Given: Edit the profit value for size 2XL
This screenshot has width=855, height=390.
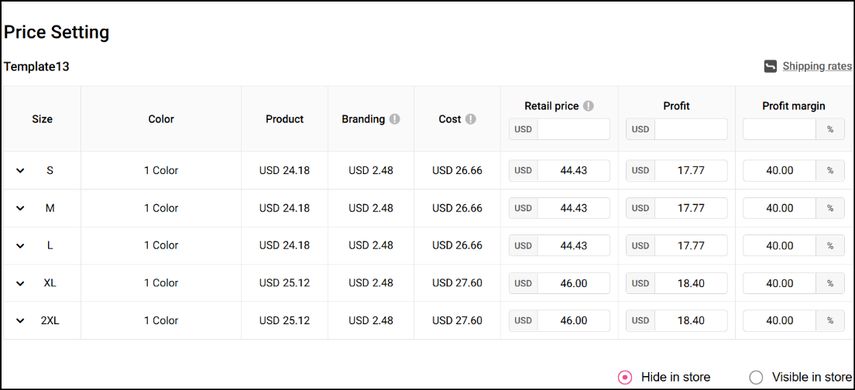Looking at the screenshot, I should pos(690,321).
